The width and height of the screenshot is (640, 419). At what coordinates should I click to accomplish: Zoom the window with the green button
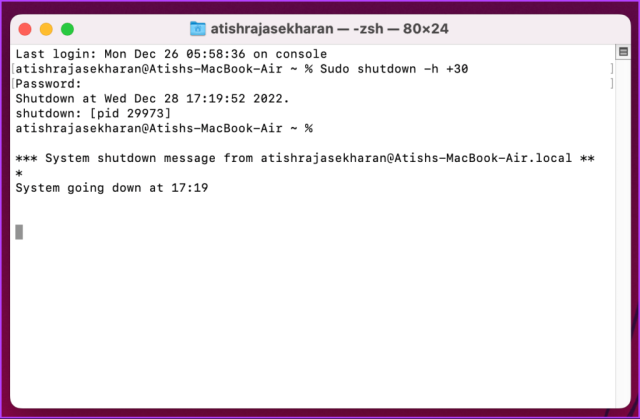click(67, 29)
